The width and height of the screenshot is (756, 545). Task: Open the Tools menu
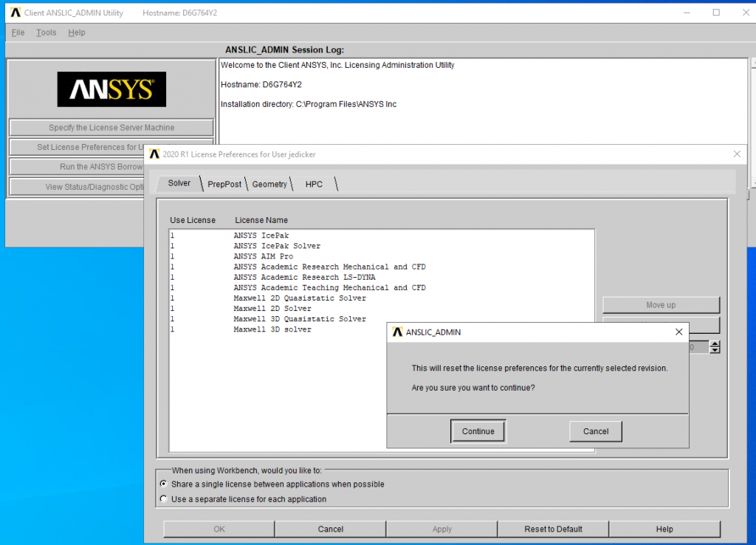coord(46,32)
